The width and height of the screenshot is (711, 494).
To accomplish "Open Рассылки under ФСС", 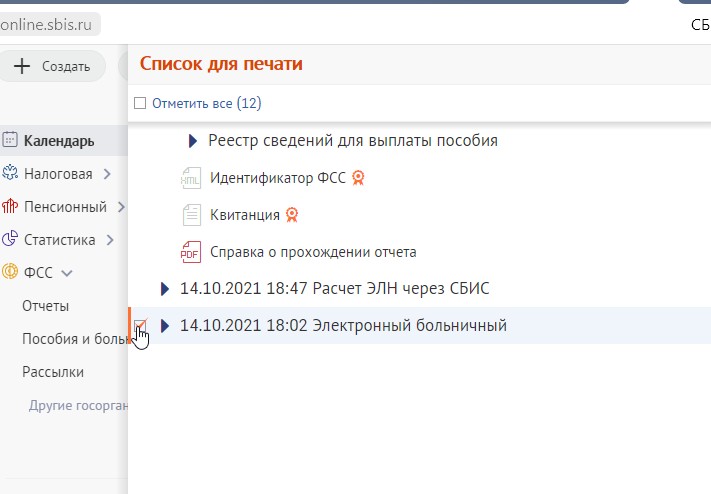I will coord(53,372).
